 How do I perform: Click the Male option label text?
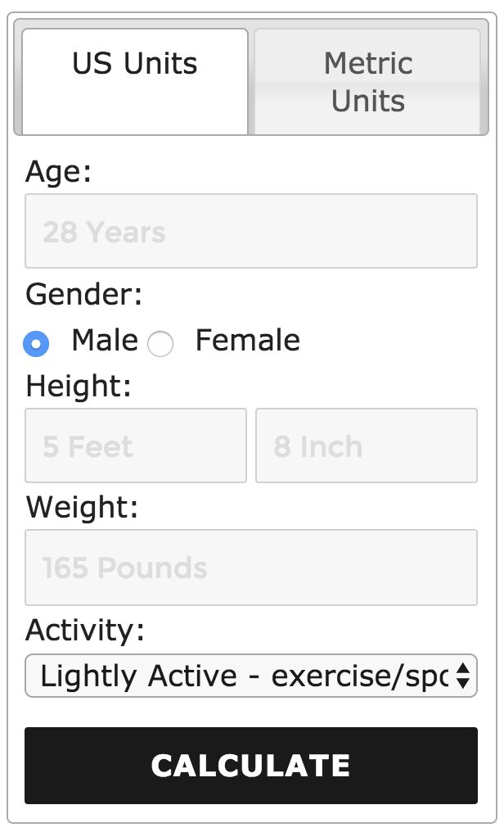[x=105, y=341]
